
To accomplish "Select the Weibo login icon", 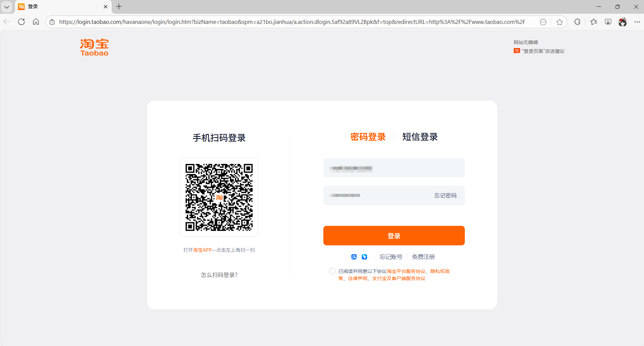I will (365, 256).
